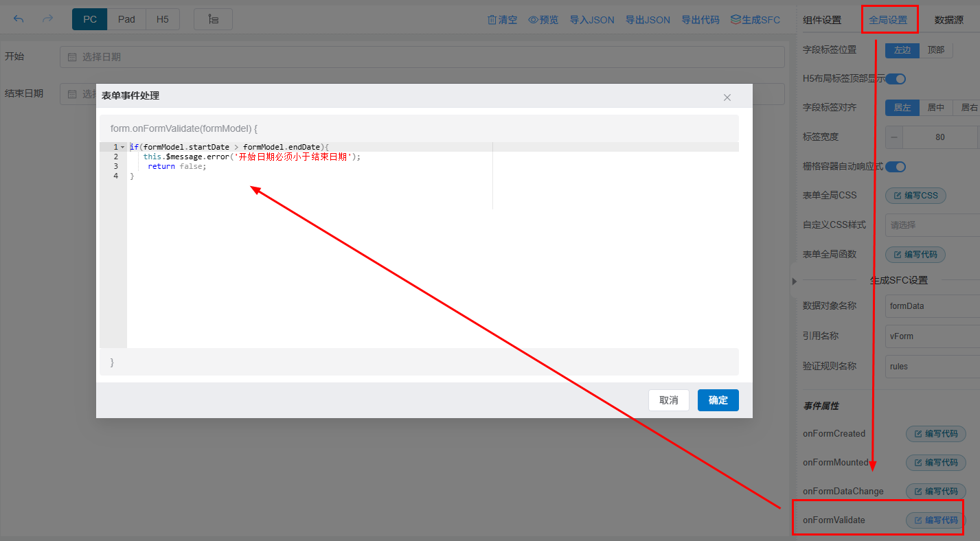Click 编写代码 for 表单全局函数
The height and width of the screenshot is (541, 980).
[915, 255]
